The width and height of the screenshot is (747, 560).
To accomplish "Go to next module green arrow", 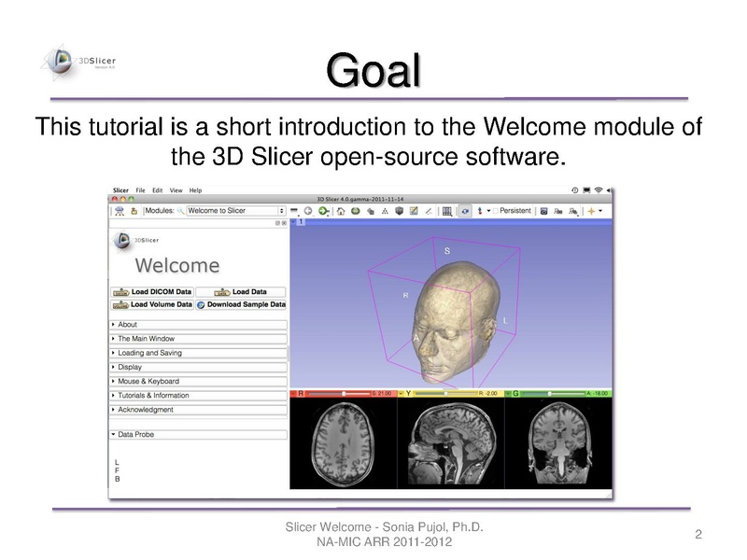I will [x=323, y=211].
